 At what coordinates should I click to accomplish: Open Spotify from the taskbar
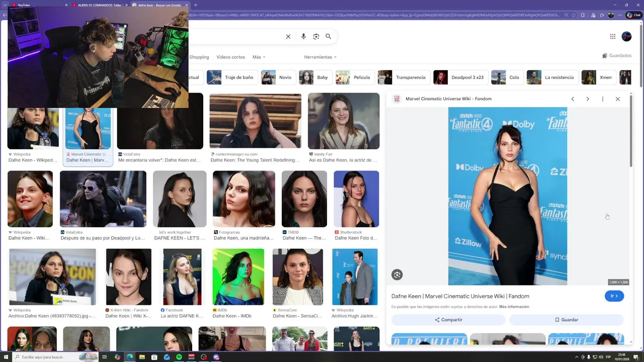coord(179,357)
